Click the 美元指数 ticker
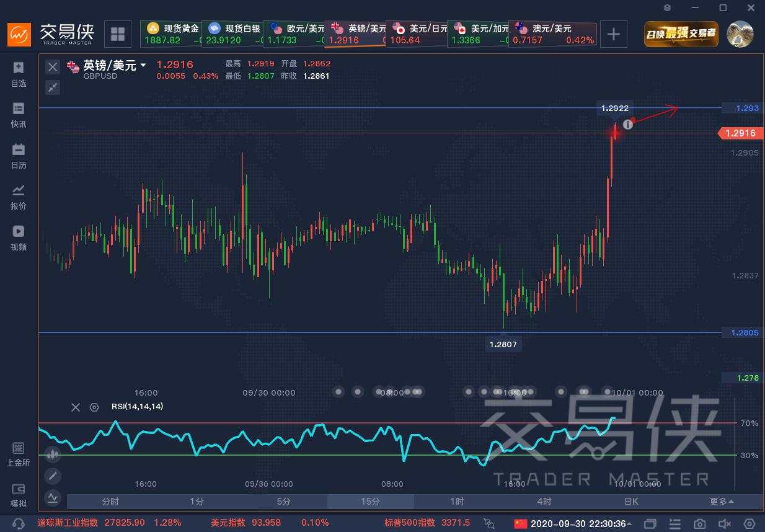The width and height of the screenshot is (765, 532). (x=270, y=523)
